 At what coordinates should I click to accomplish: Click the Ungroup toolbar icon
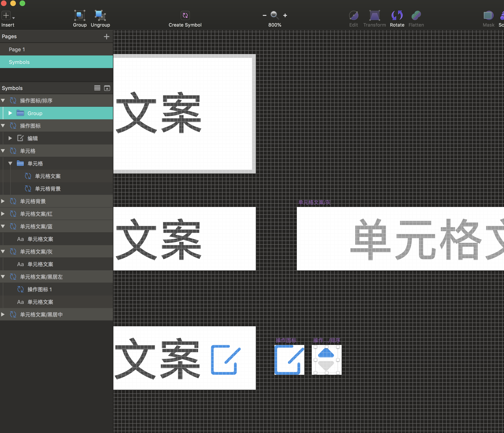(x=100, y=16)
